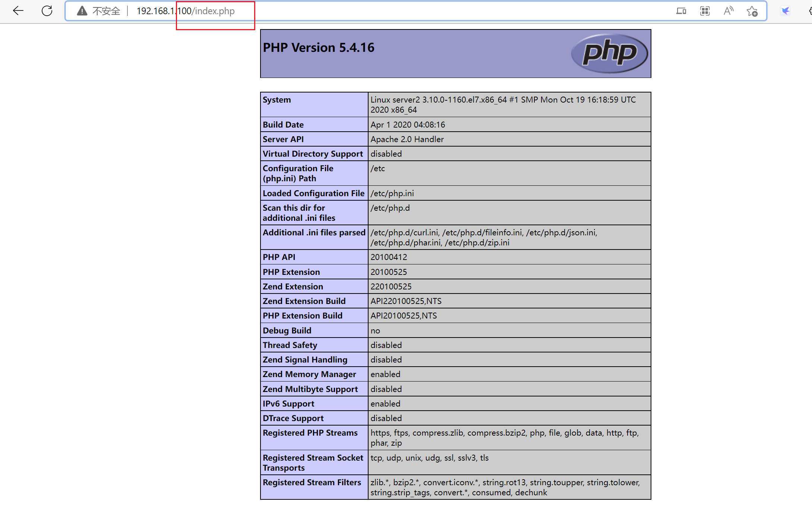Click the 'Debug Build' label
The height and width of the screenshot is (505, 812).
pyautogui.click(x=287, y=330)
